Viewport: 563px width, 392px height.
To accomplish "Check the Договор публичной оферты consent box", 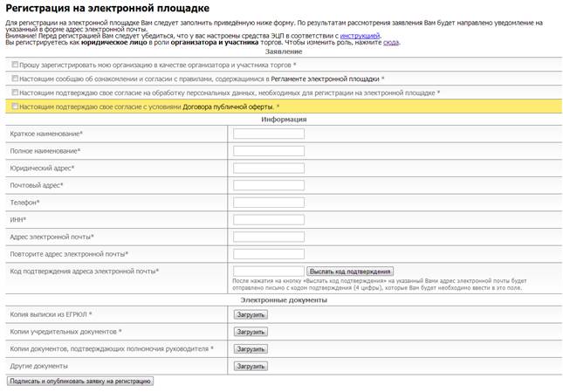I will (15, 107).
